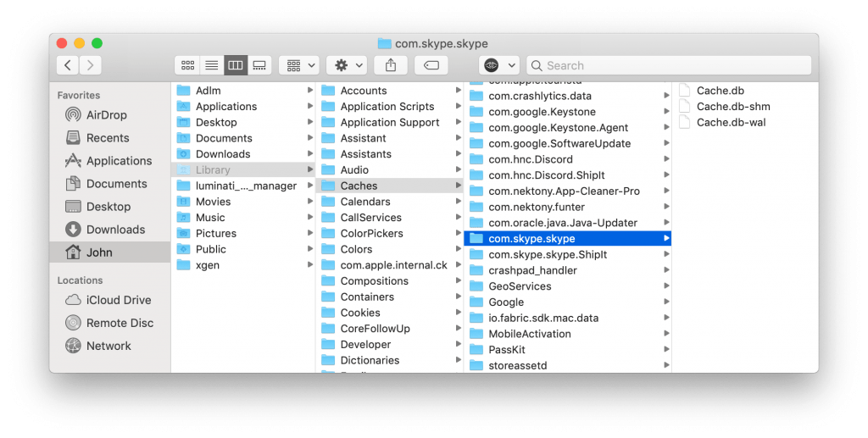The height and width of the screenshot is (438, 868).
Task: Select the Downloads sidebar item
Action: 115,230
